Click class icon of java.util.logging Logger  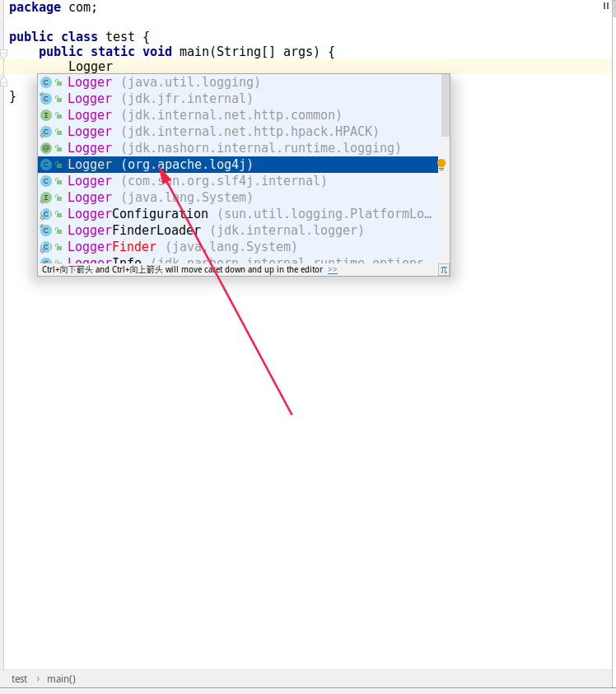click(46, 82)
